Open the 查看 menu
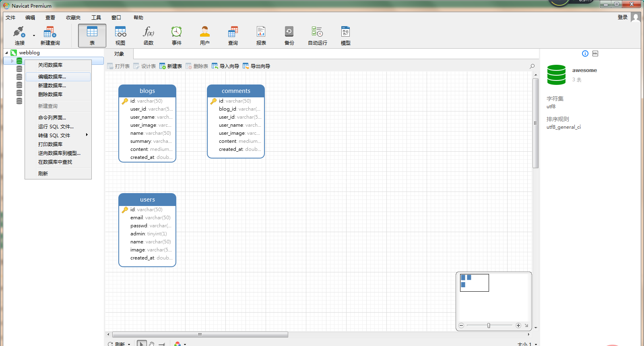Screen dimensions: 644x346 50,18
